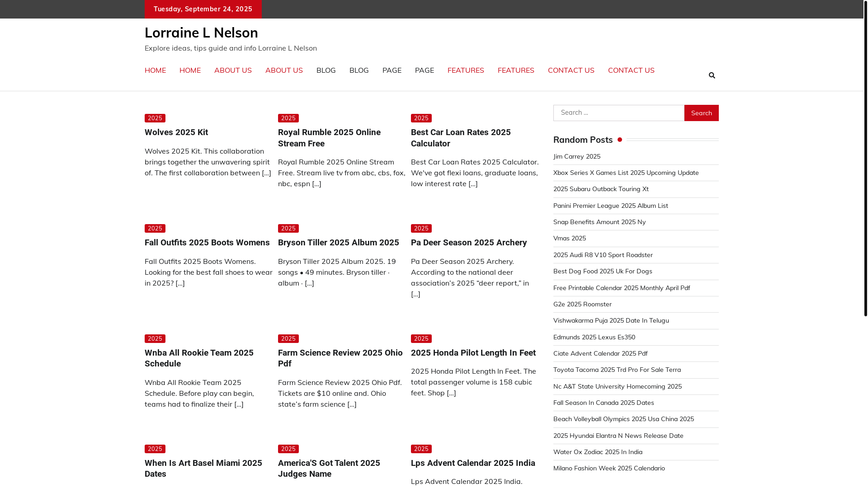Open Toyota Tacoma 2025 Trd Pro For Sale Terra
868x488 pixels.
(617, 370)
